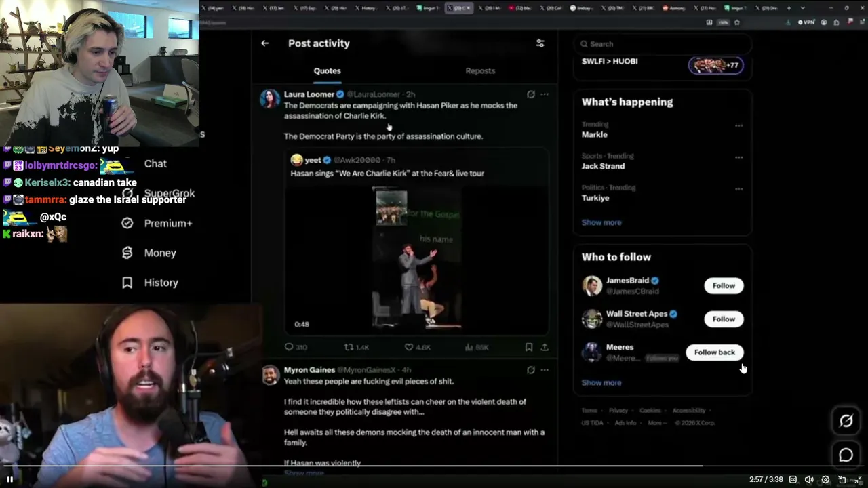The width and height of the screenshot is (868, 488).
Task: Go back using the Post activity arrow
Action: (x=264, y=43)
